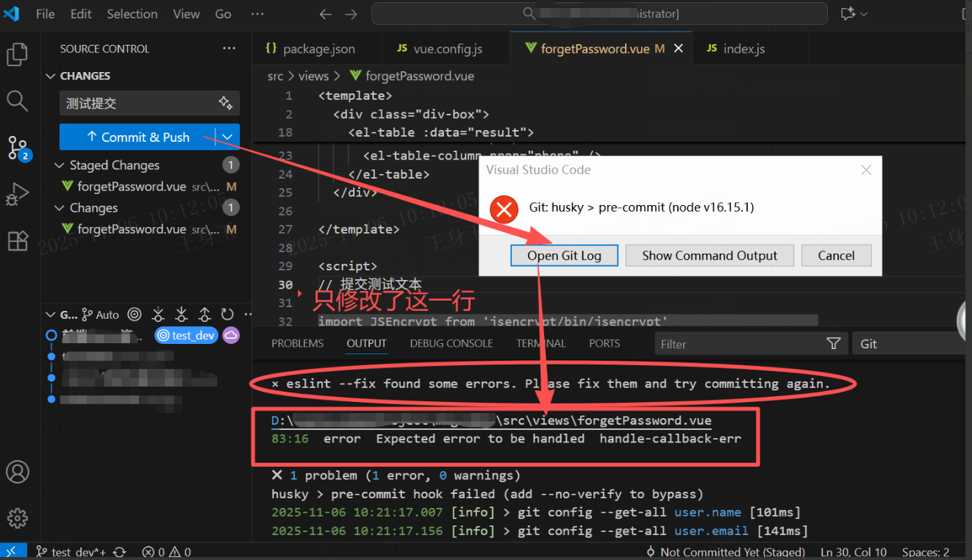
Task: Click the Push icon in Graph toolbar
Action: tap(205, 315)
